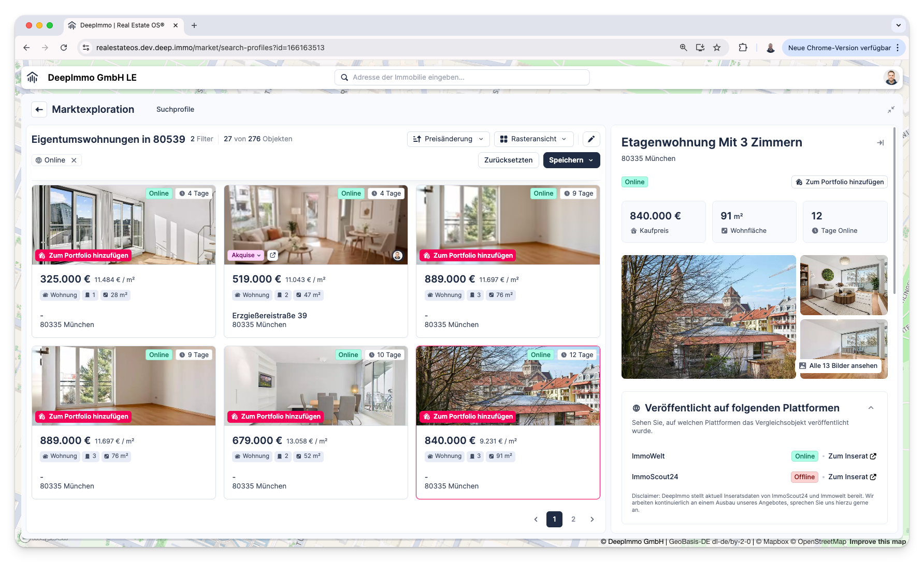Click the Zurücksetzten button

tap(508, 160)
